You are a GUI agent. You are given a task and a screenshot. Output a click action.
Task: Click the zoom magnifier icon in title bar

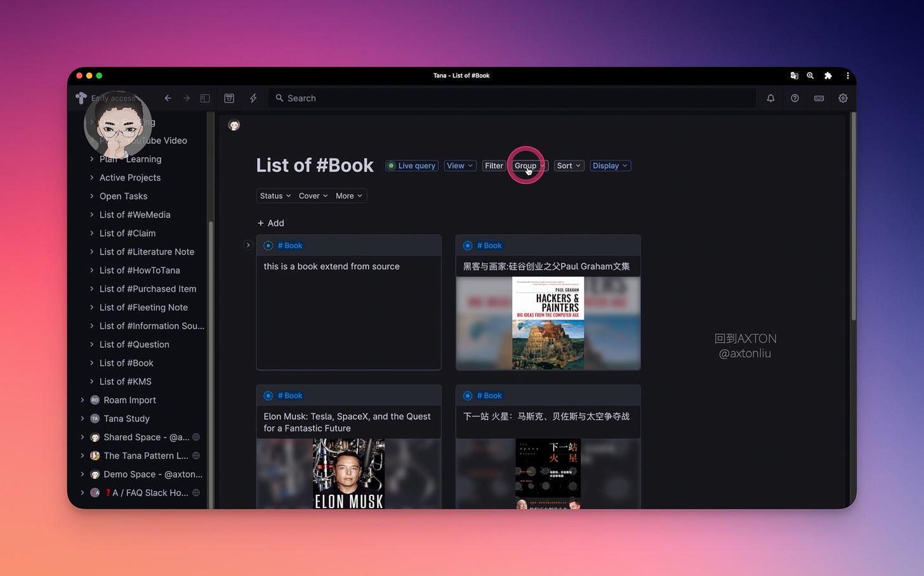tap(810, 75)
